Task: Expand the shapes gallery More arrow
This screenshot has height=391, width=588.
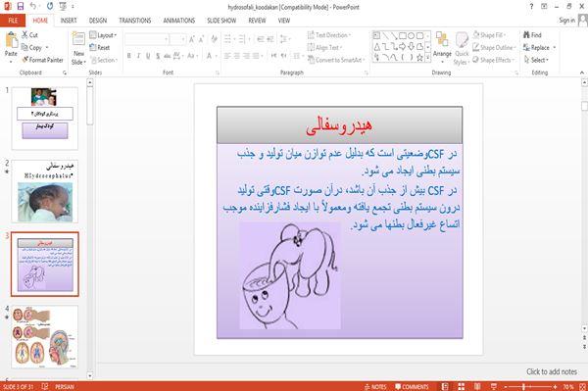Action: (x=428, y=58)
